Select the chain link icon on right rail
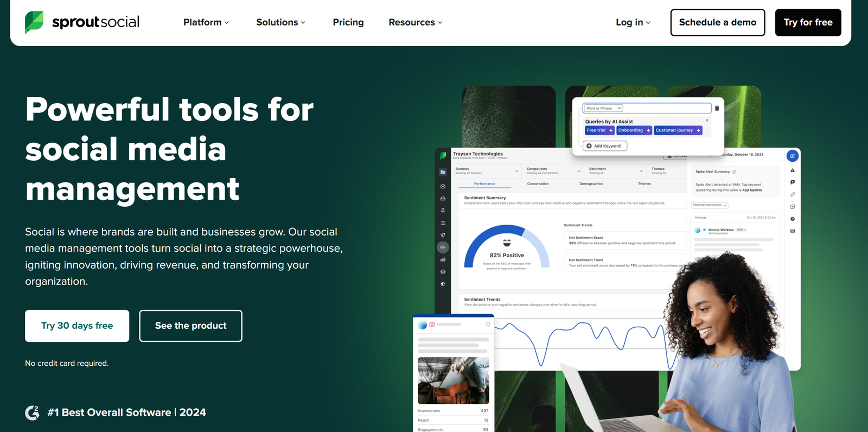The image size is (868, 432). click(x=793, y=194)
